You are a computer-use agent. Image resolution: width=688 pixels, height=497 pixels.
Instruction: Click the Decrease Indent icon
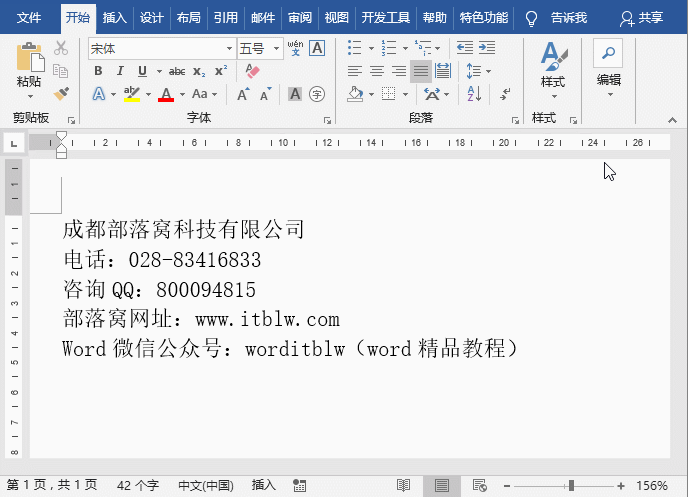465,48
